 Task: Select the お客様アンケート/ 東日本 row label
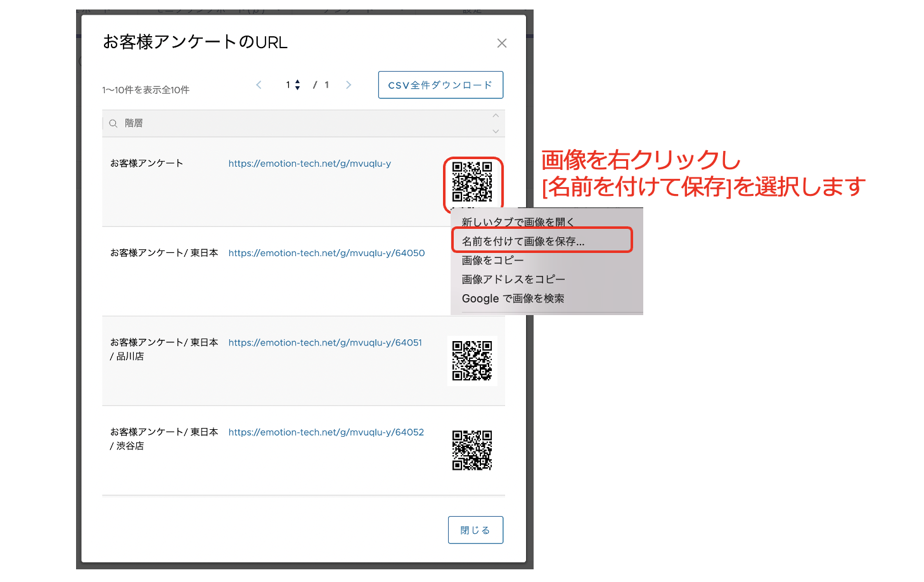pyautogui.click(x=164, y=253)
